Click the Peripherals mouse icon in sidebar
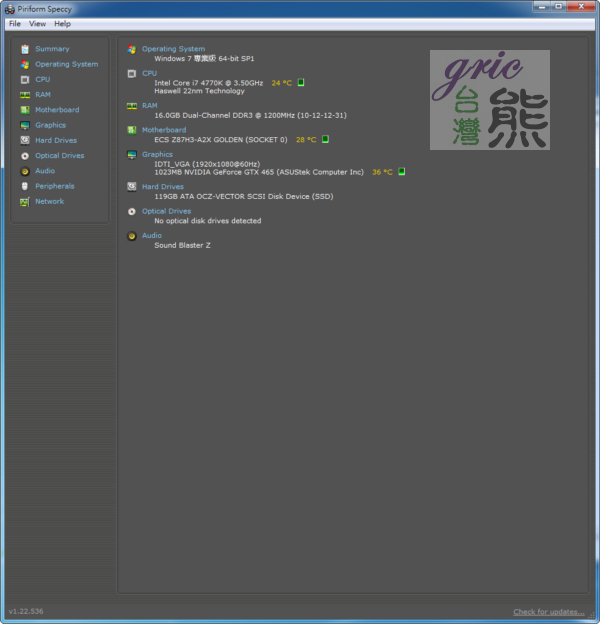The width and height of the screenshot is (600, 624). click(25, 186)
